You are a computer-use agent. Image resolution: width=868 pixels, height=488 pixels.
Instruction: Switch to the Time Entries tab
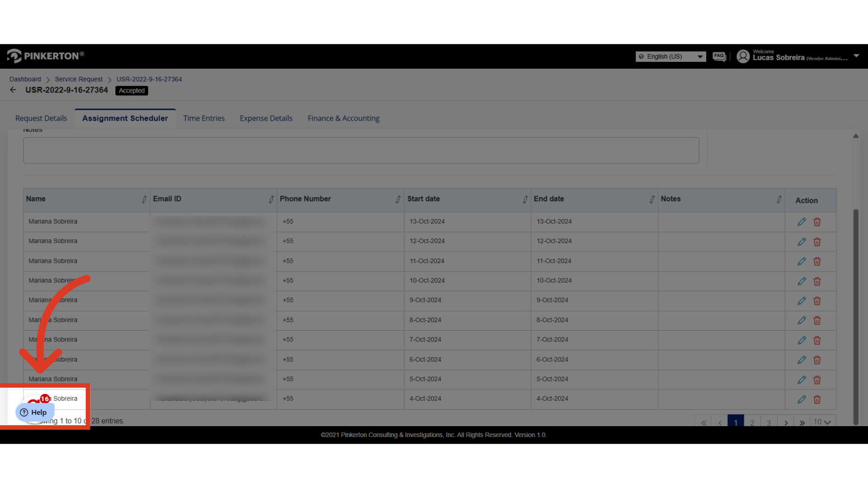point(203,118)
